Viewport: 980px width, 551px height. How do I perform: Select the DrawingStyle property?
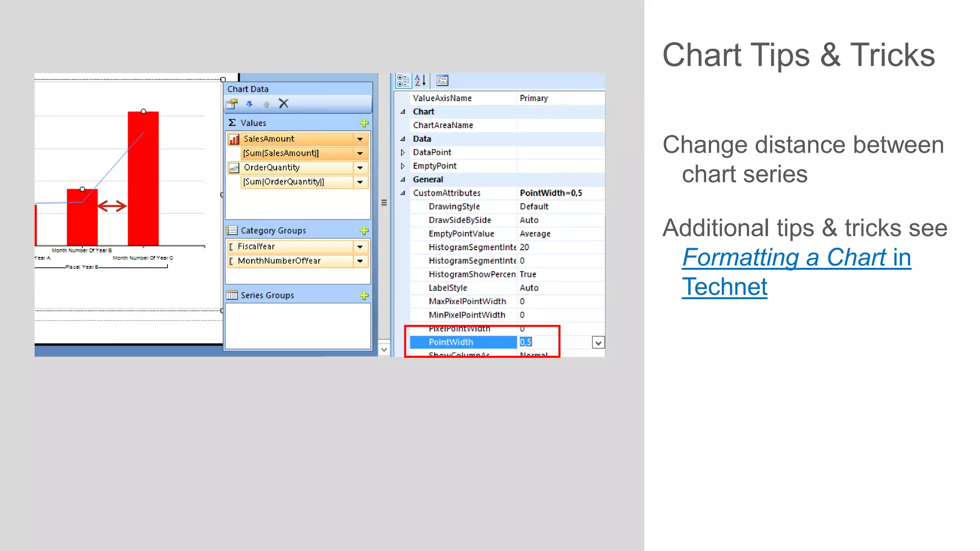click(x=454, y=207)
